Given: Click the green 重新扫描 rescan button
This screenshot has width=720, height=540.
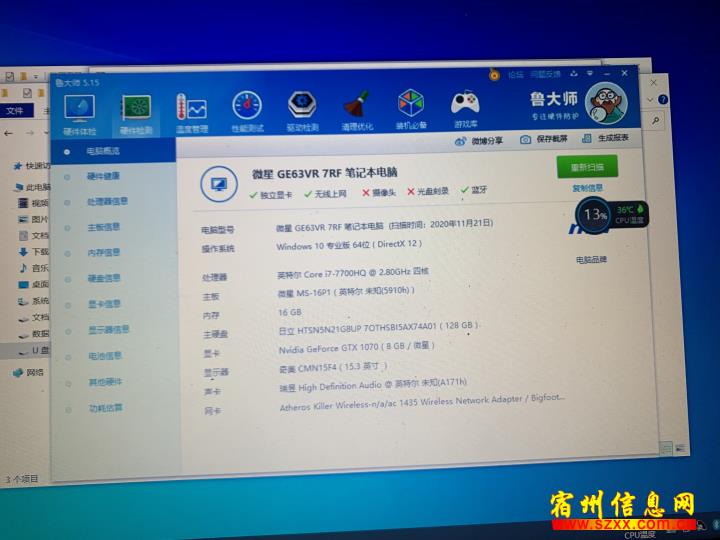Looking at the screenshot, I should [x=587, y=167].
